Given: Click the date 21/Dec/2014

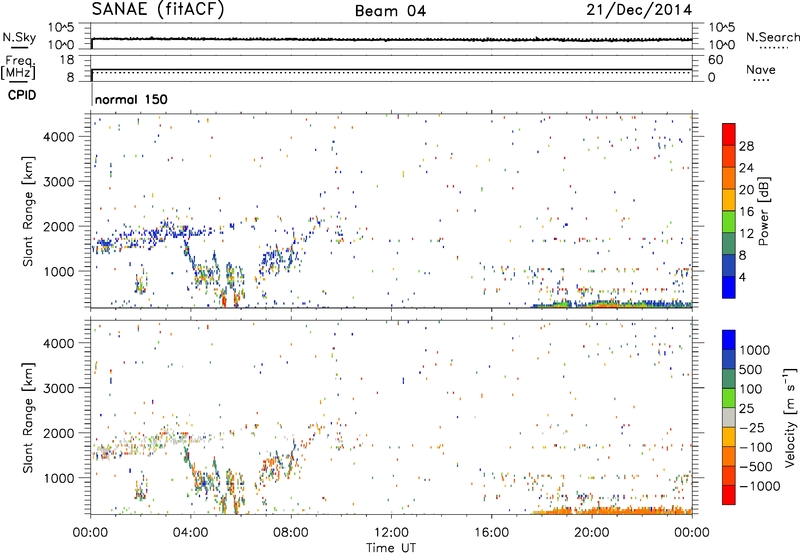Looking at the screenshot, I should click(x=639, y=10).
